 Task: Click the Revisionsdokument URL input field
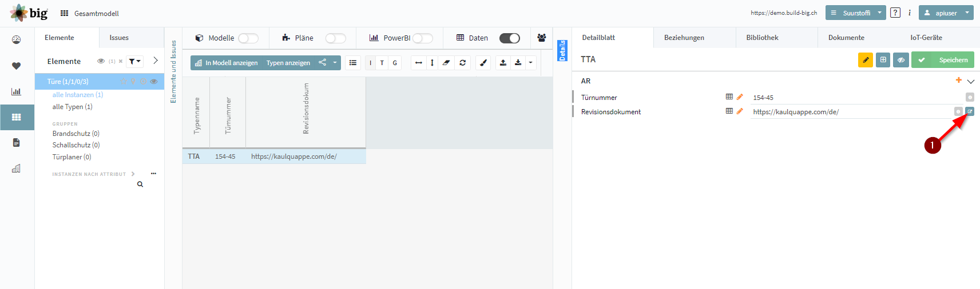tap(851, 112)
